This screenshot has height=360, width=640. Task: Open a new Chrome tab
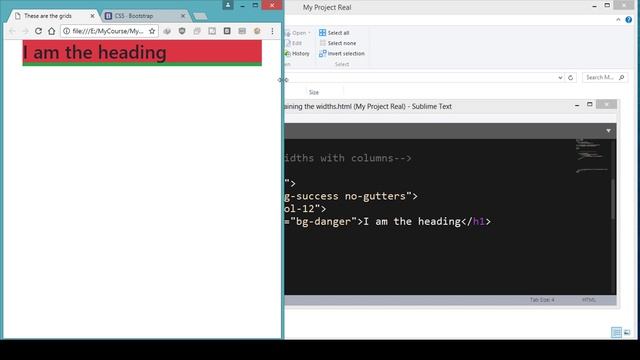200,16
